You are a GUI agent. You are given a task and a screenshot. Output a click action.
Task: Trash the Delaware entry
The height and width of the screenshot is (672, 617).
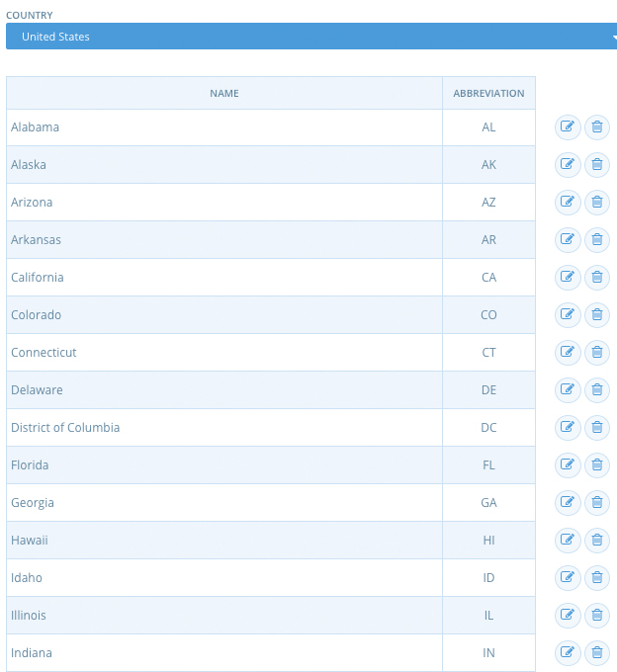(597, 390)
